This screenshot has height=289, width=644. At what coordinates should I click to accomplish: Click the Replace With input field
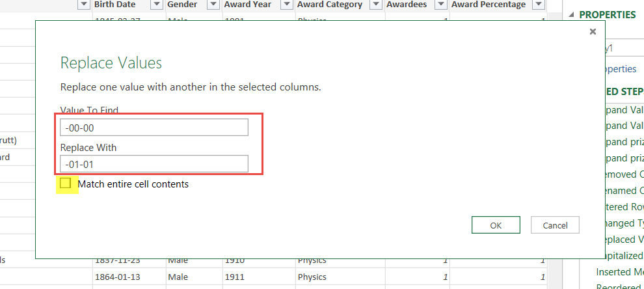(x=154, y=164)
